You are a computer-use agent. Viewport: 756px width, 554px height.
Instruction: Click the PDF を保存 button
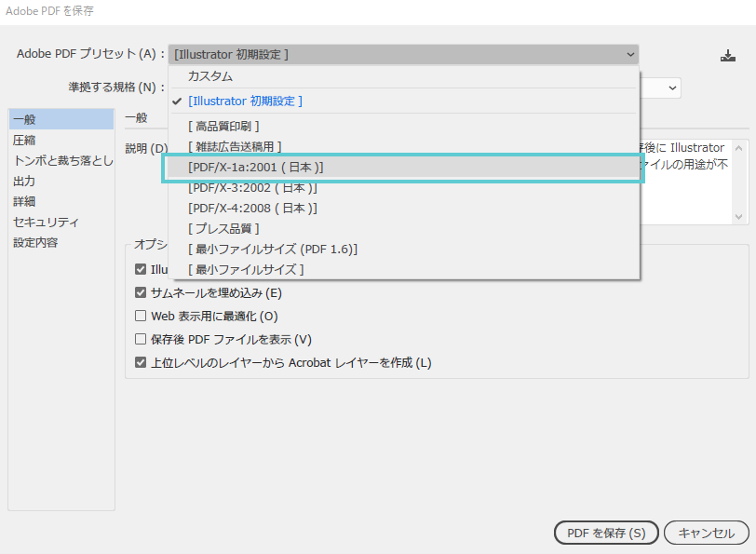605,534
